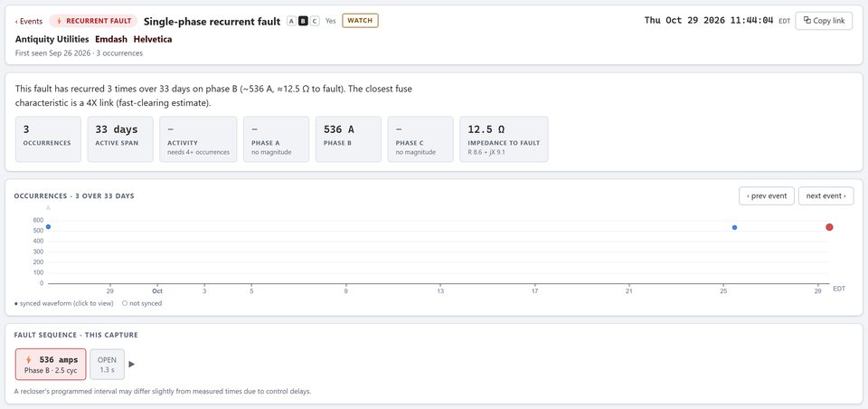868x409 pixels.
Task: Open Antiquity Utilities breadcrumb
Action: (52, 39)
